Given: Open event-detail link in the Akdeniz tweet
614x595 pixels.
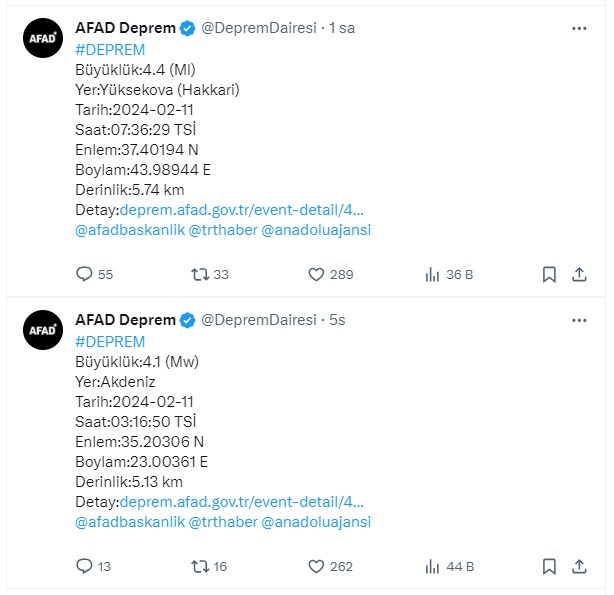Looking at the screenshot, I should pyautogui.click(x=242, y=502).
